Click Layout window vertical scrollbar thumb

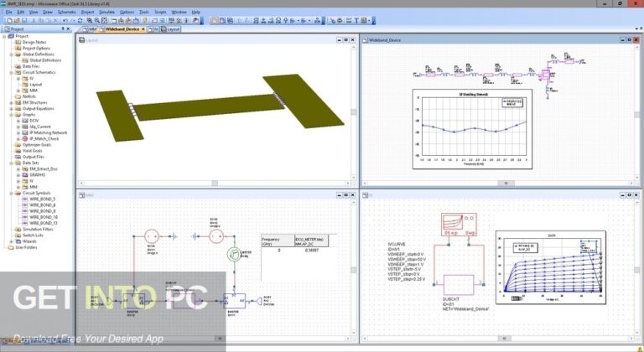pos(353,112)
